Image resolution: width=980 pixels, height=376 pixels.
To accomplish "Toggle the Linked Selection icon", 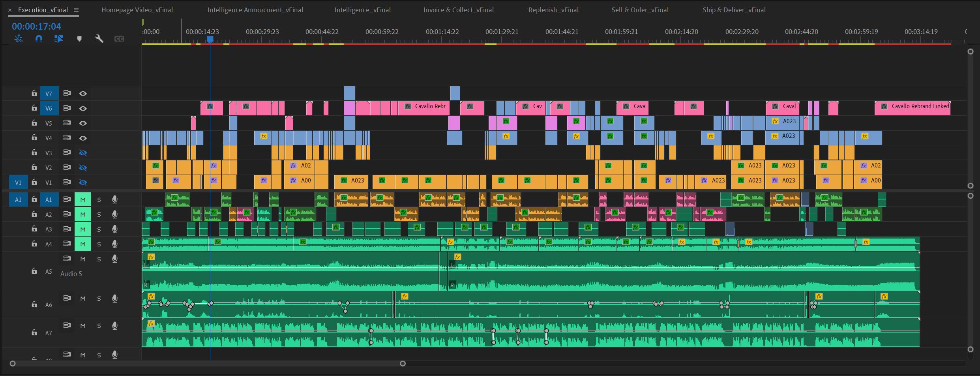I will [x=59, y=39].
